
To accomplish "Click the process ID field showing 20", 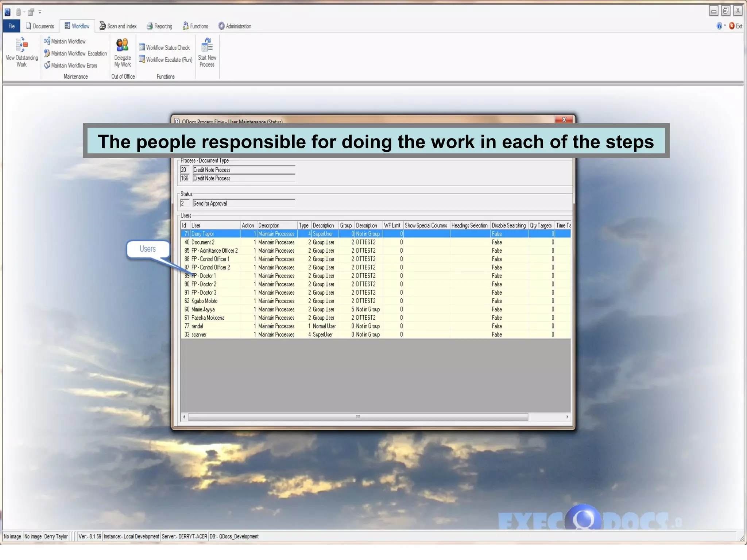I will [185, 170].
